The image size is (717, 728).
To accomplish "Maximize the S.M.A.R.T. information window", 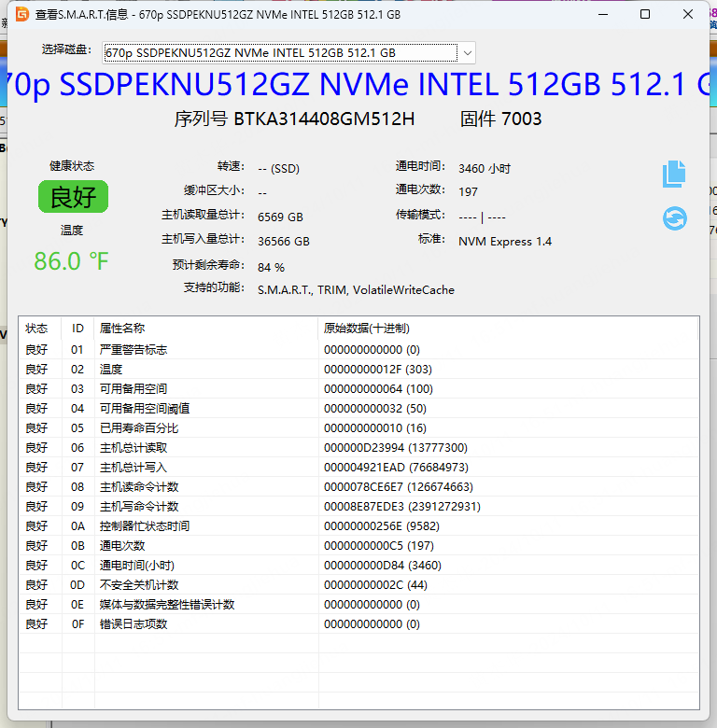I will 644,14.
